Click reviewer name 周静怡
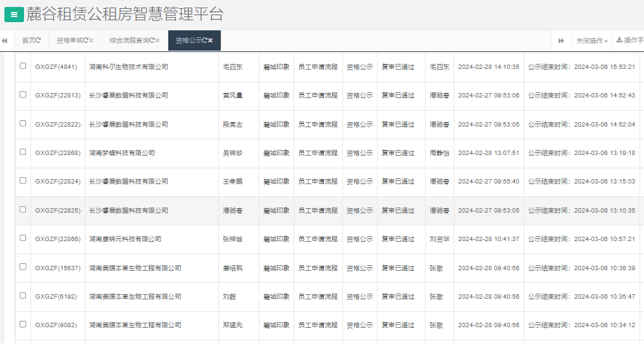 [440, 153]
